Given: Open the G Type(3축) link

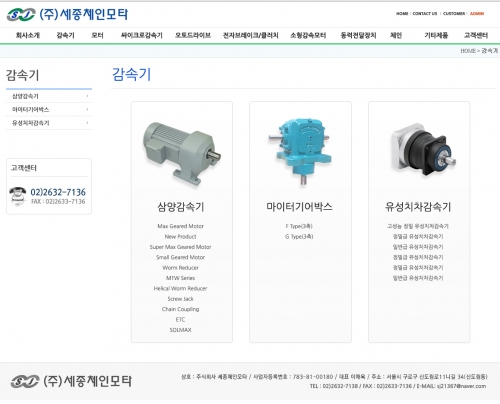Looking at the screenshot, I should point(299,236).
